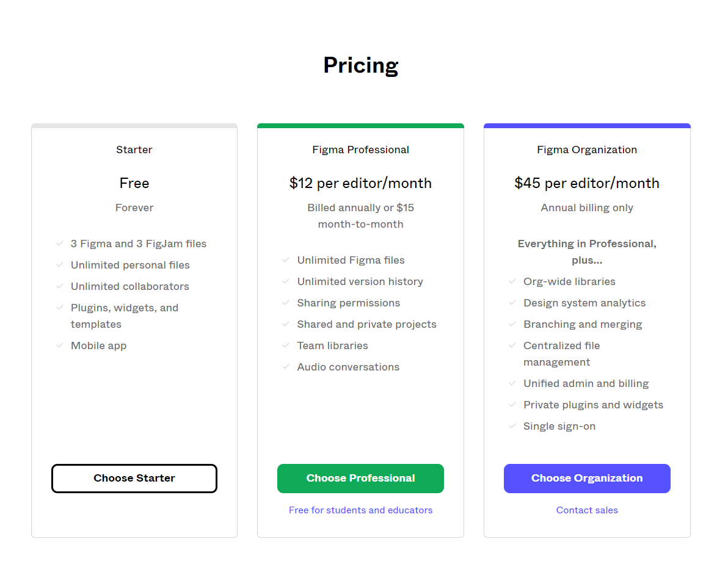Click checkmark next to Single sign-on
Screen dimensions: 728x564
tap(512, 426)
